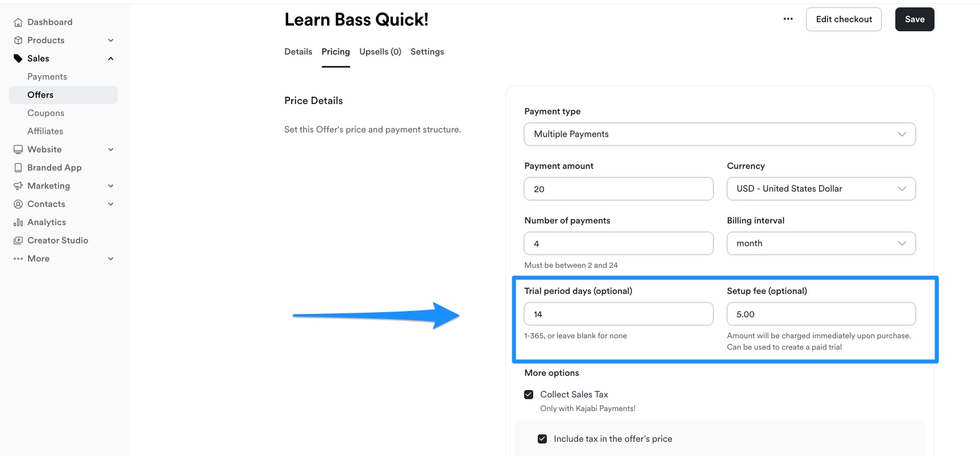Click the Edit checkout button
Screen dimensions: 980x456
pos(844,19)
